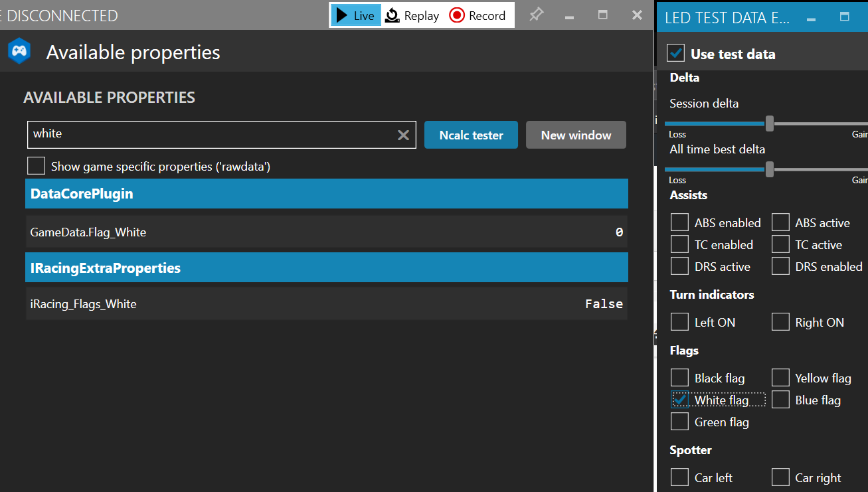Viewport: 868px width, 492px height.
Task: Open properties in a New window
Action: [x=576, y=135]
